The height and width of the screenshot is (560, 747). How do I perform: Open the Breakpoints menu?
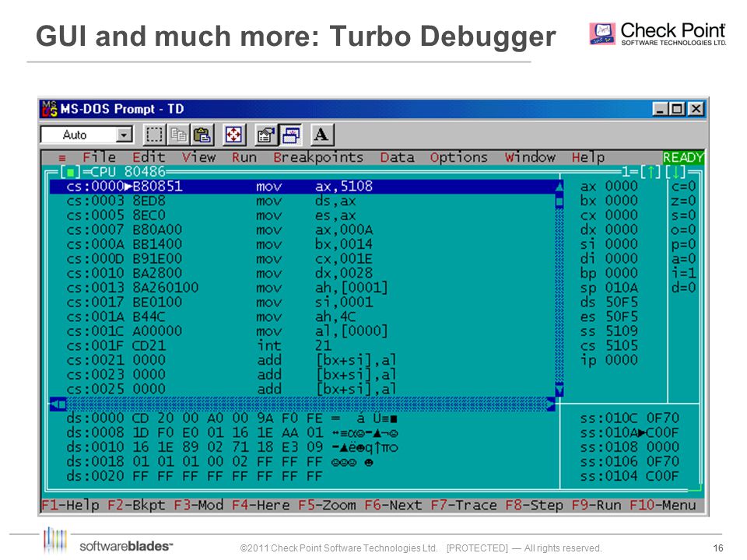318,157
